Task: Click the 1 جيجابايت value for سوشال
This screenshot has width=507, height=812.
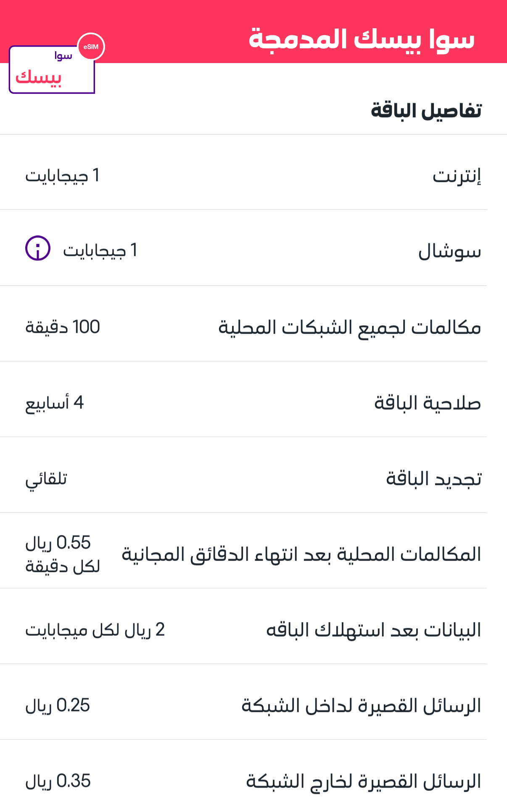Action: point(100,250)
